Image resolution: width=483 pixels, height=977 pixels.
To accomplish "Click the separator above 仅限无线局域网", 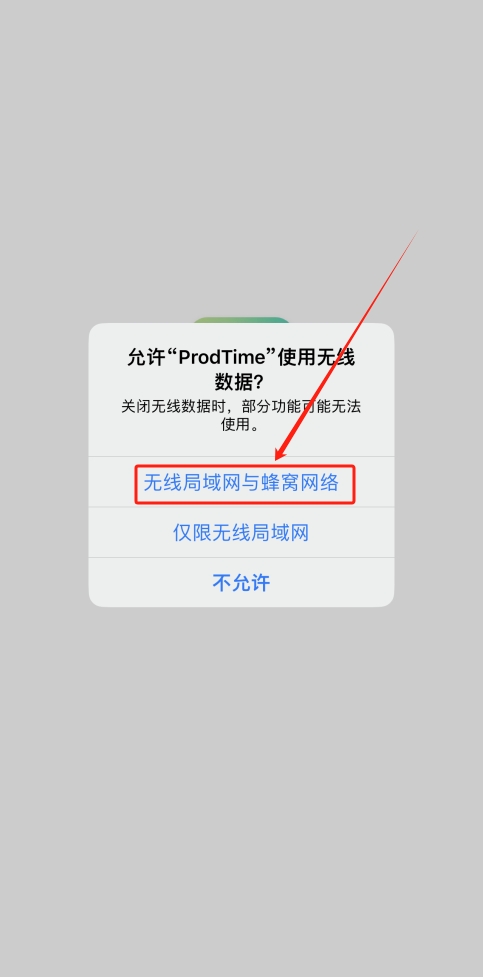I will click(241, 507).
